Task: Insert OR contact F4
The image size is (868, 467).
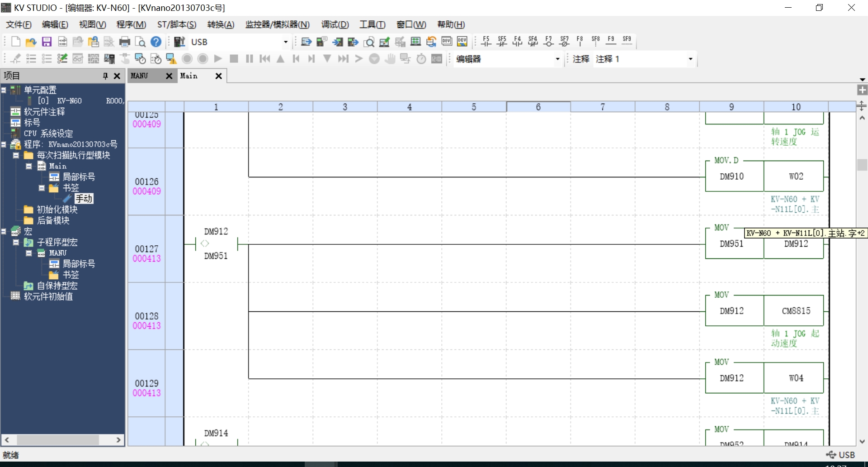Action: [517, 42]
